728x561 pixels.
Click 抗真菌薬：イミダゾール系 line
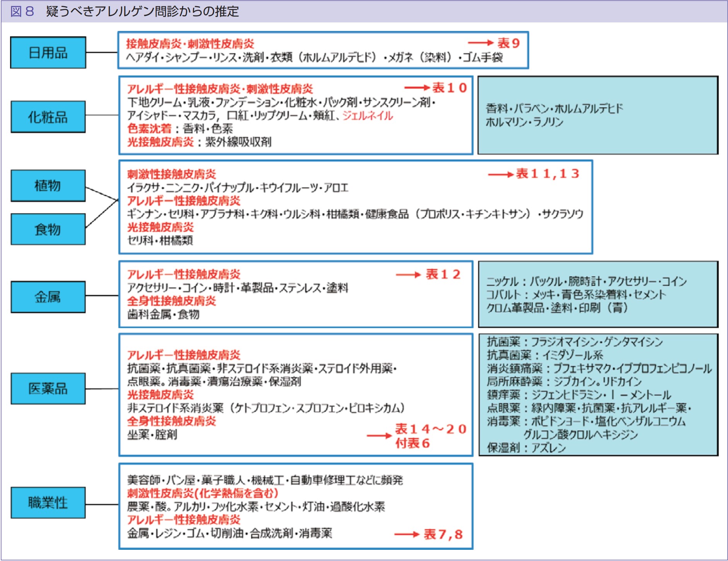click(545, 355)
